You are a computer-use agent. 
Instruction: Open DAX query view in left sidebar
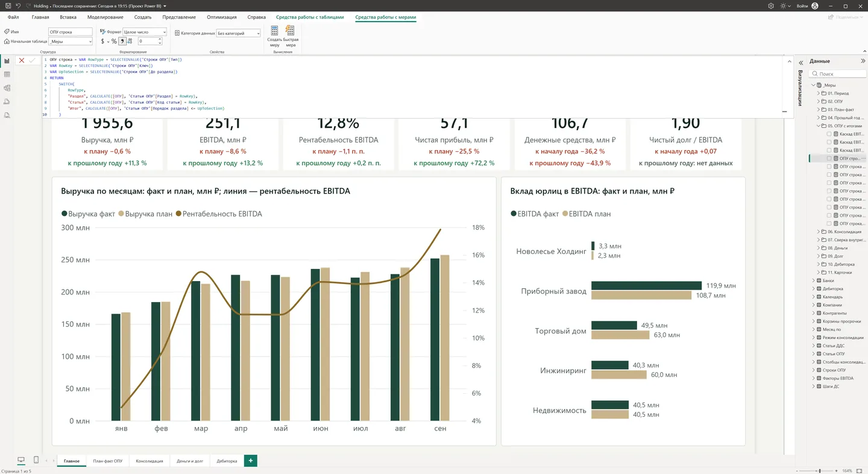click(7, 101)
